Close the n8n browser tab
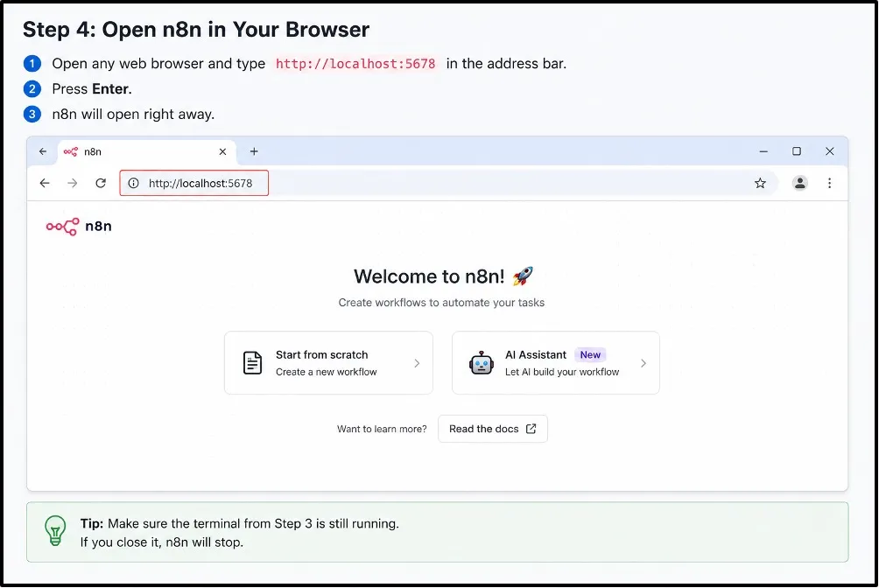This screenshot has height=588, width=879. (222, 152)
